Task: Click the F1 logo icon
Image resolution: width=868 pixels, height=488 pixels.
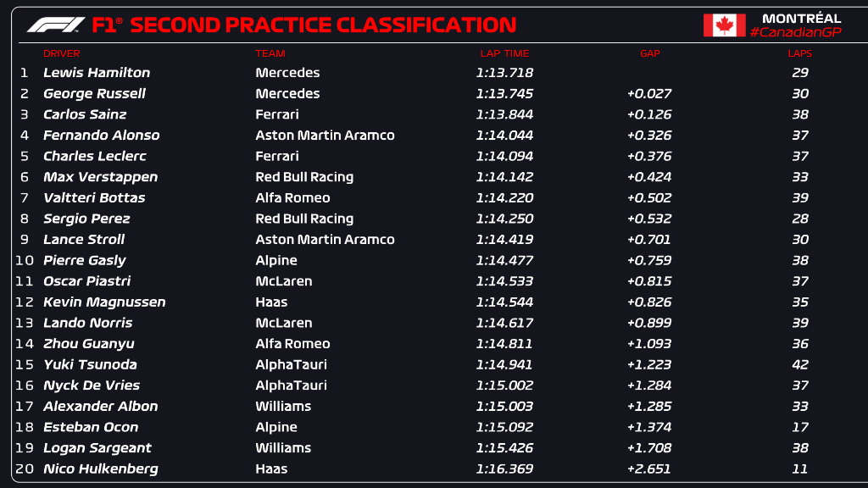Action: tap(56, 25)
